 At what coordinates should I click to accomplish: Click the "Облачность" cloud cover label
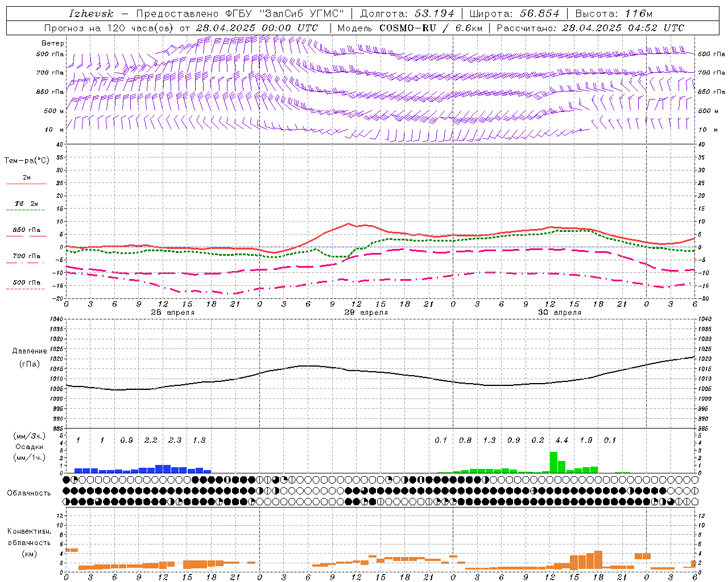pyautogui.click(x=29, y=493)
